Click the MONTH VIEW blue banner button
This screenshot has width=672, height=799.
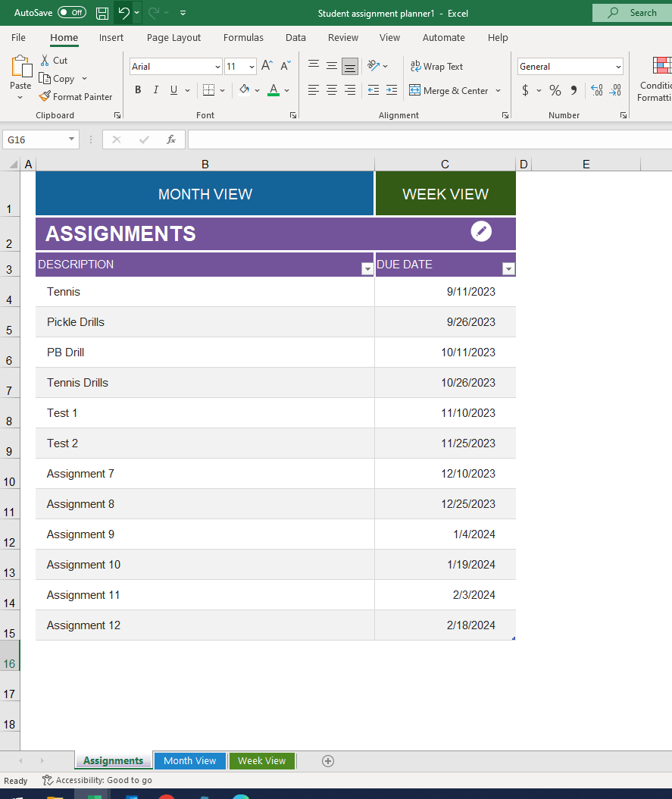pos(205,193)
